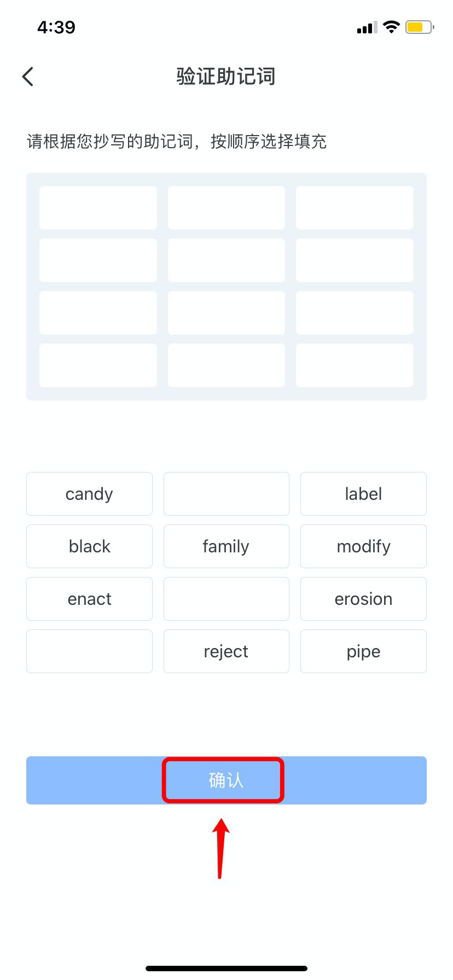Tap the bottom-left empty mnemonic slot

(98, 365)
